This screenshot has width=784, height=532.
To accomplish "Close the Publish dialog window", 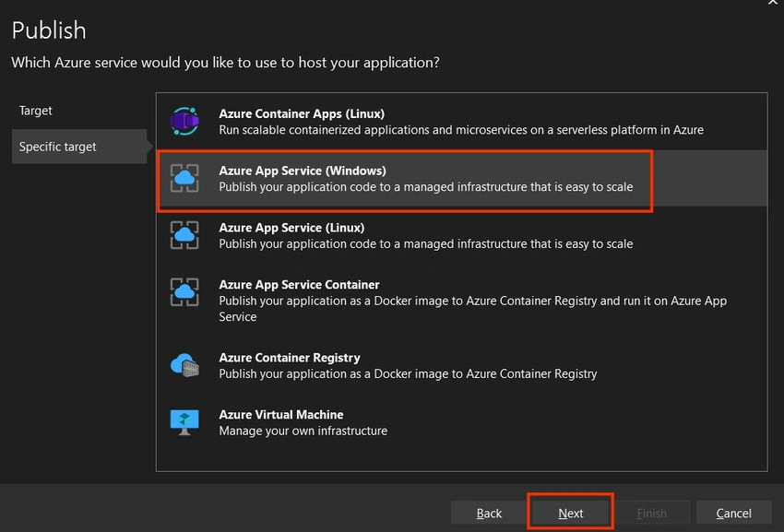I will tap(773, 2).
